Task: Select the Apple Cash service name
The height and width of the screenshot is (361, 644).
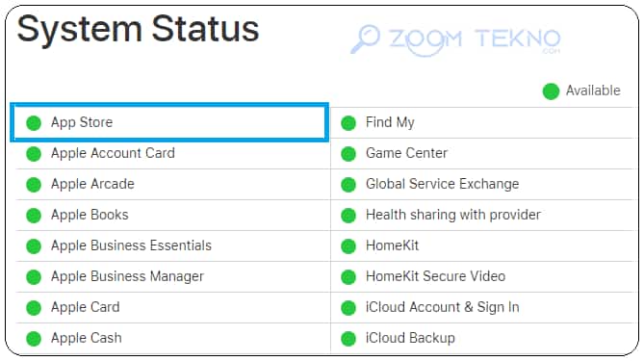Action: pyautogui.click(x=87, y=338)
